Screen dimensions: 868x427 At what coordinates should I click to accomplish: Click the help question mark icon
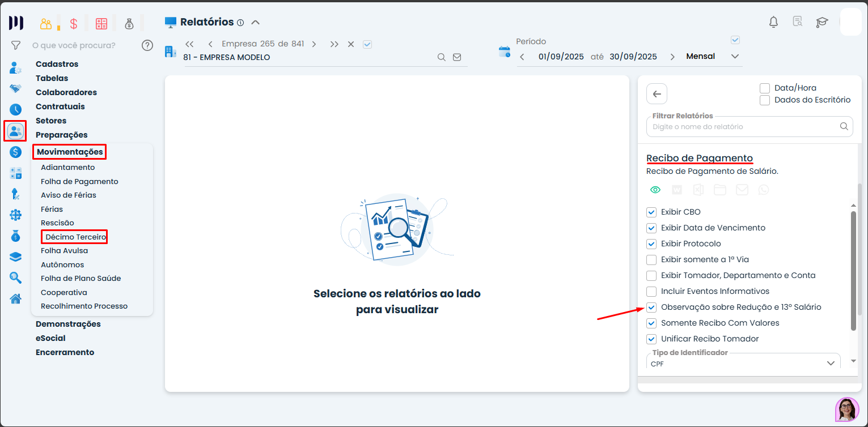(x=147, y=45)
